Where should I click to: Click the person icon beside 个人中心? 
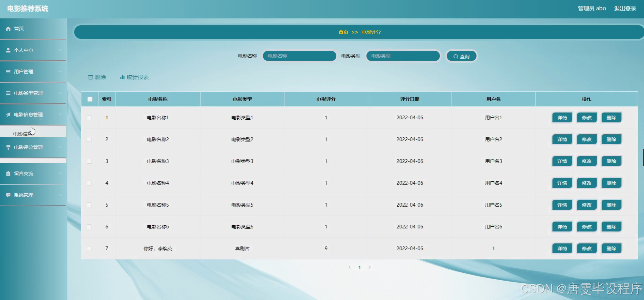8,50
